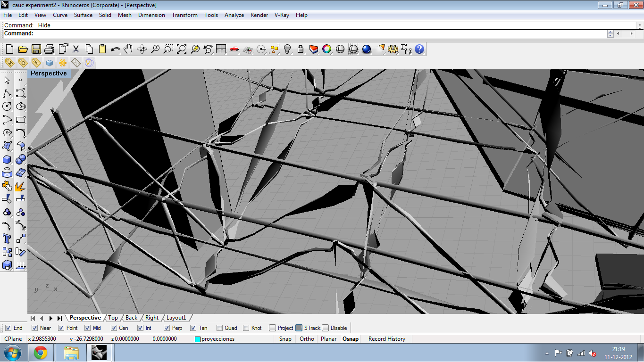
Task: Click the Explode tool icon
Action: point(20,186)
